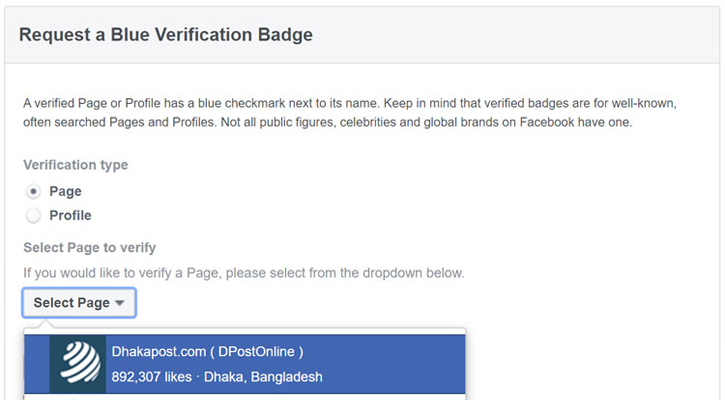Image resolution: width=725 pixels, height=400 pixels.
Task: Click the Dhakapost globe logo icon
Action: click(77, 363)
